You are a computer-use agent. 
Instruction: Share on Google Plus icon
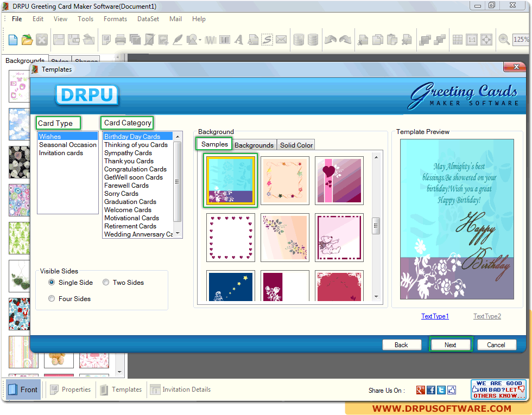[421, 390]
